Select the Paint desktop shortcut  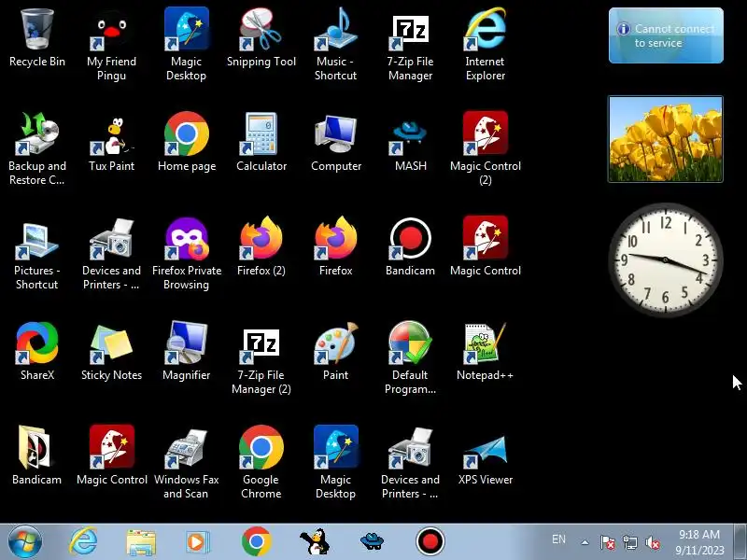336,352
